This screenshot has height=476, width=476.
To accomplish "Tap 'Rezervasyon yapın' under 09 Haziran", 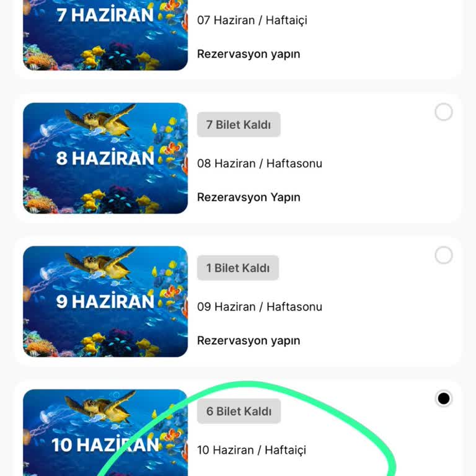I will tap(249, 341).
